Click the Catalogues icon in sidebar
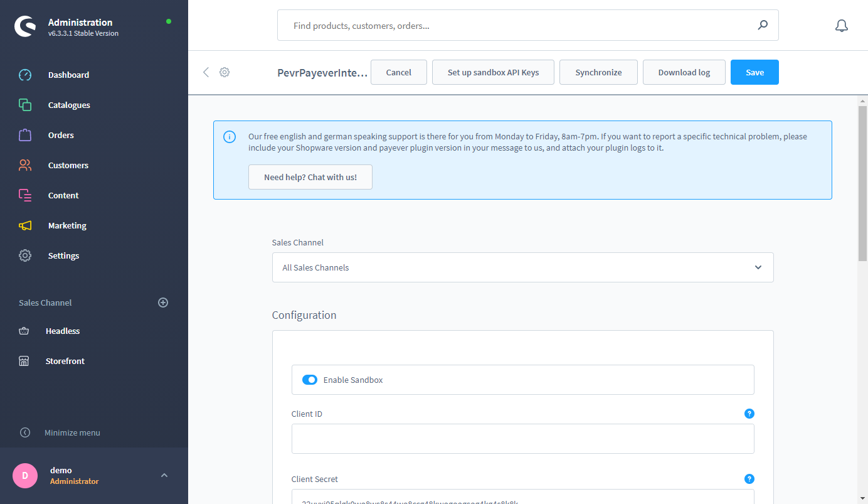This screenshot has width=868, height=504. (x=25, y=105)
